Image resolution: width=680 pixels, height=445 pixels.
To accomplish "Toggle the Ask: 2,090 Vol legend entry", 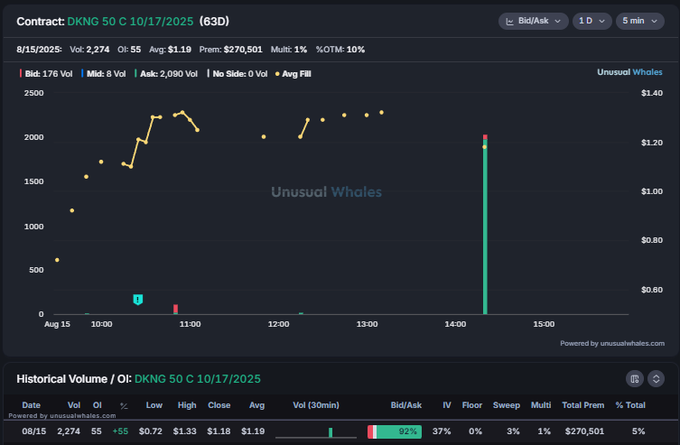I will click(x=166, y=74).
